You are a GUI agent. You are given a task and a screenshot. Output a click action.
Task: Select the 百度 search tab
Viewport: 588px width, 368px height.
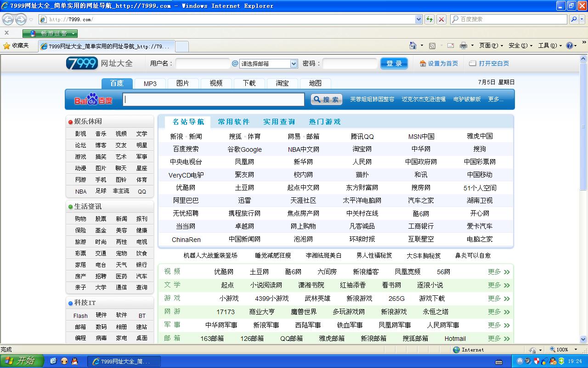point(117,83)
